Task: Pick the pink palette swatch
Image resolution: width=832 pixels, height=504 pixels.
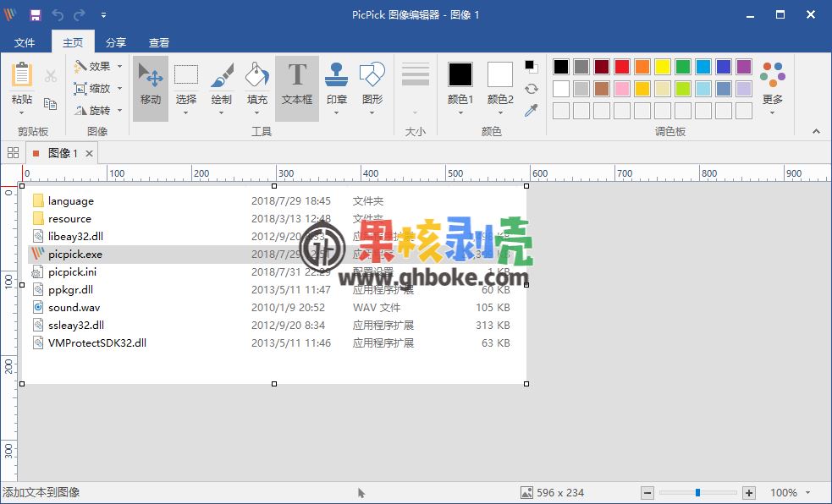Action: [x=622, y=89]
